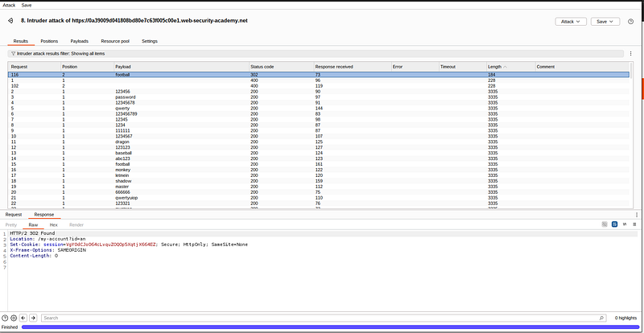Select the row with payload password
The width and height of the screenshot is (644, 333).
(319, 97)
